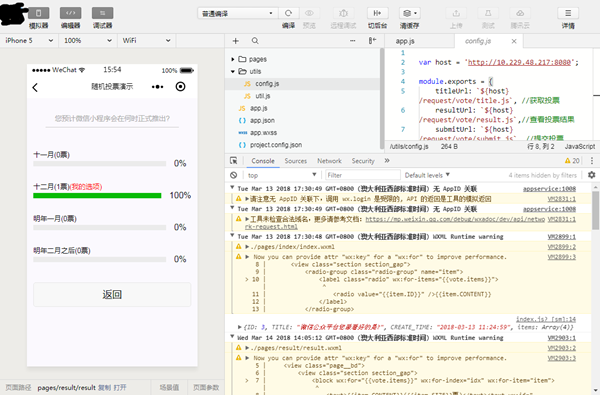Open the details hamburger menu
The height and width of the screenshot is (395, 600).
pos(568,13)
